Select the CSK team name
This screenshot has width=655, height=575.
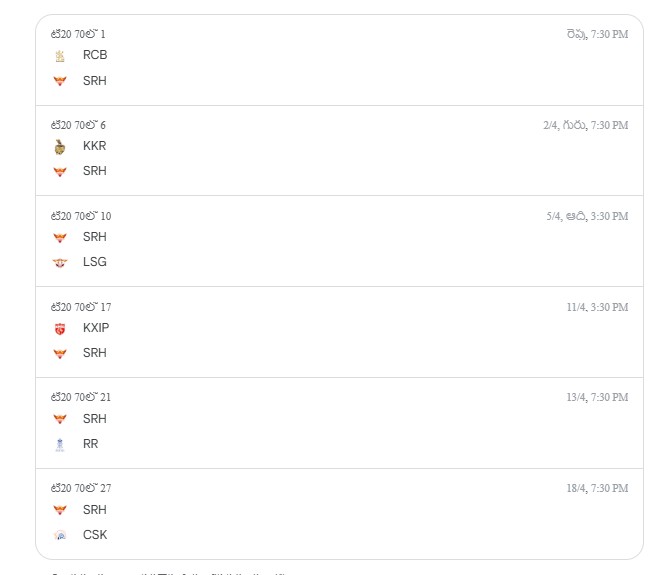(x=95, y=535)
